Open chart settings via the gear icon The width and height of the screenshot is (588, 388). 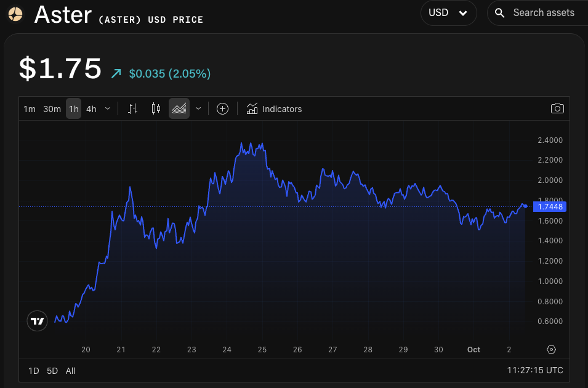[x=551, y=349]
